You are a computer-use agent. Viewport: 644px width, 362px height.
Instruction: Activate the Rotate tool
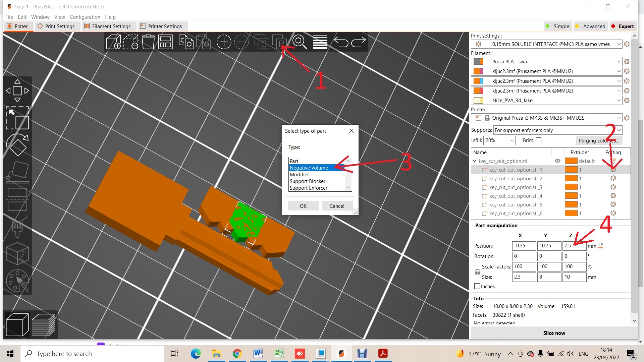pyautogui.click(x=17, y=145)
